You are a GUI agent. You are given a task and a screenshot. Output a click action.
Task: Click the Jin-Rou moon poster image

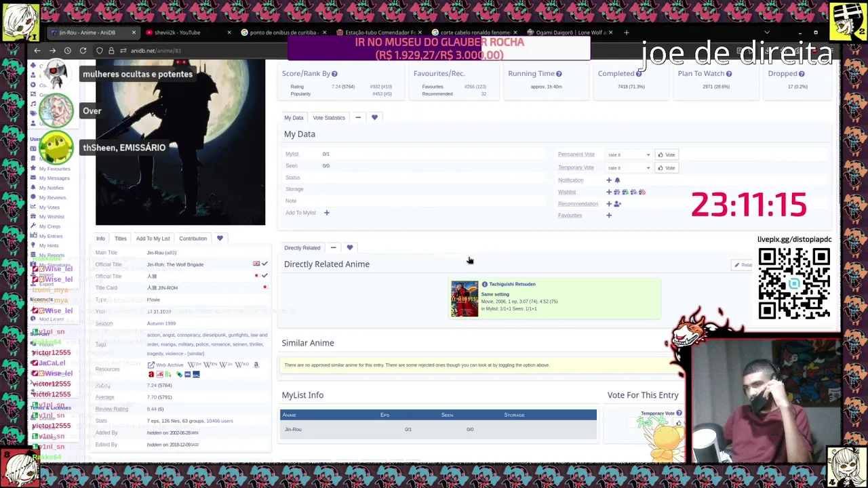(180, 142)
